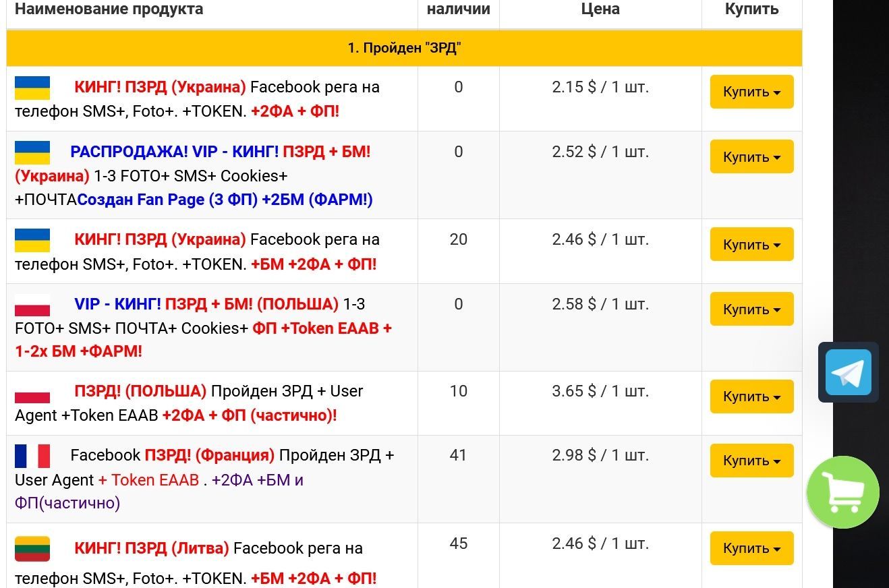
Task: Open Купить dropdown for 2.98 $ Франция product
Action: pos(751,461)
